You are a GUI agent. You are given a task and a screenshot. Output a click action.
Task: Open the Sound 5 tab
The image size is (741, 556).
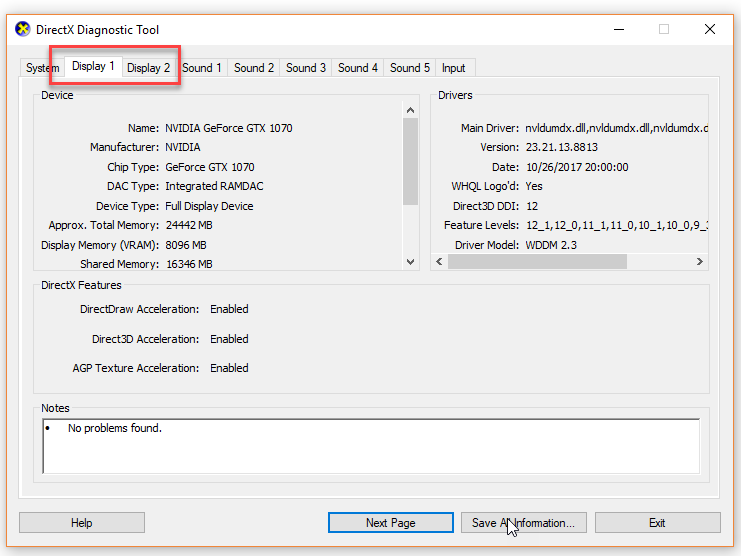tap(410, 68)
